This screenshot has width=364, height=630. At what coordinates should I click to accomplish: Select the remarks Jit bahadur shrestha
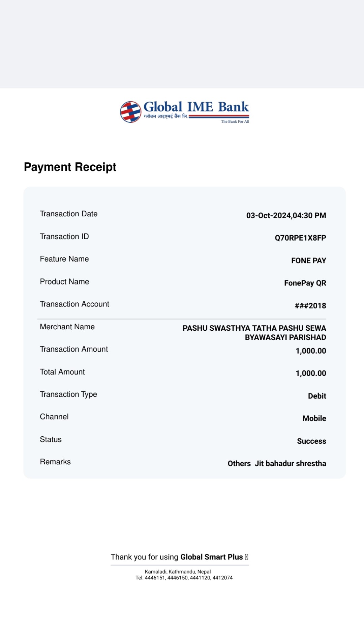pos(291,464)
